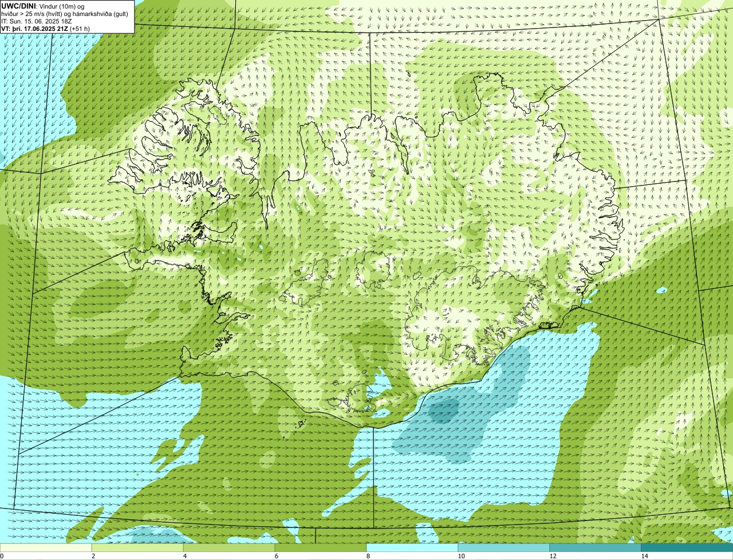Select the dark teal swatch above 14 m/s
The width and height of the screenshot is (733, 560).
click(x=687, y=547)
